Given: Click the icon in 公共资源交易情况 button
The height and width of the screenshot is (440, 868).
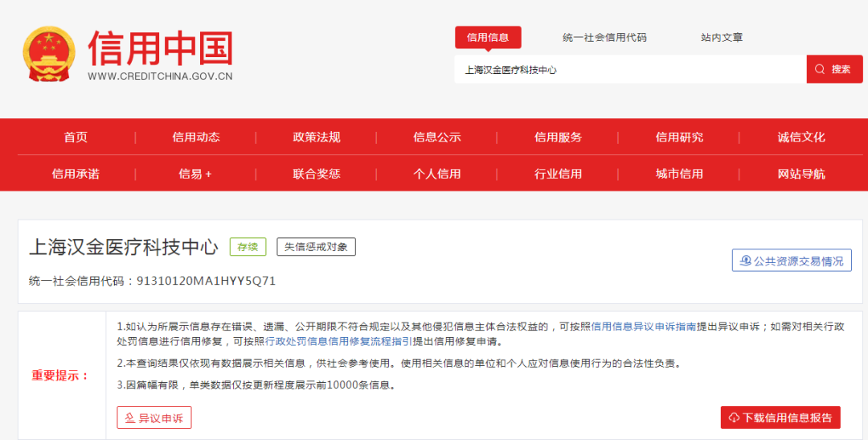Looking at the screenshot, I should point(746,261).
